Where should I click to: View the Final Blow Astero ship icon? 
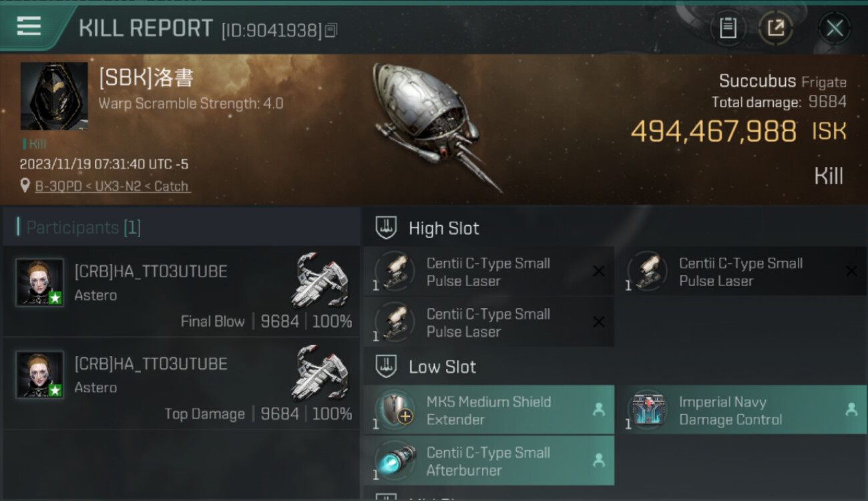click(321, 280)
